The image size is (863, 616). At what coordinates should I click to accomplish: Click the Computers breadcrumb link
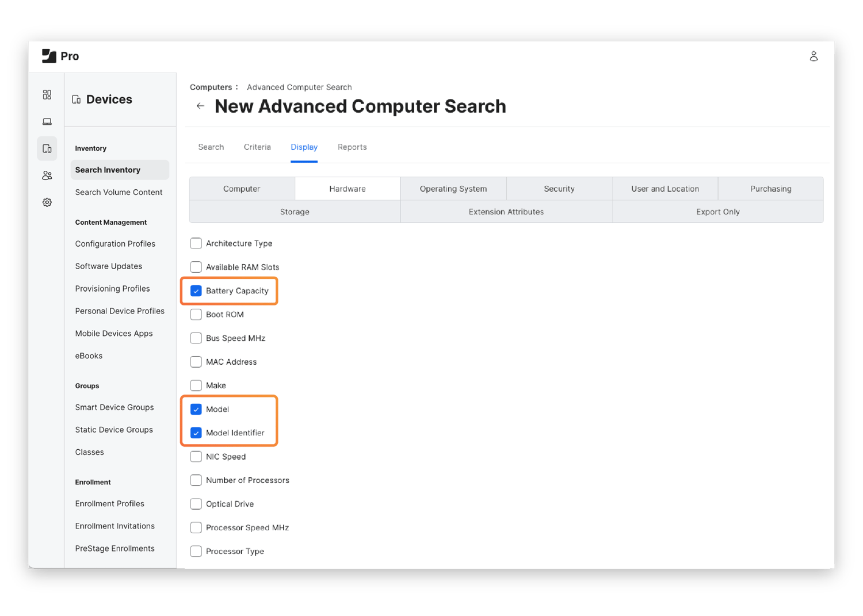point(211,87)
